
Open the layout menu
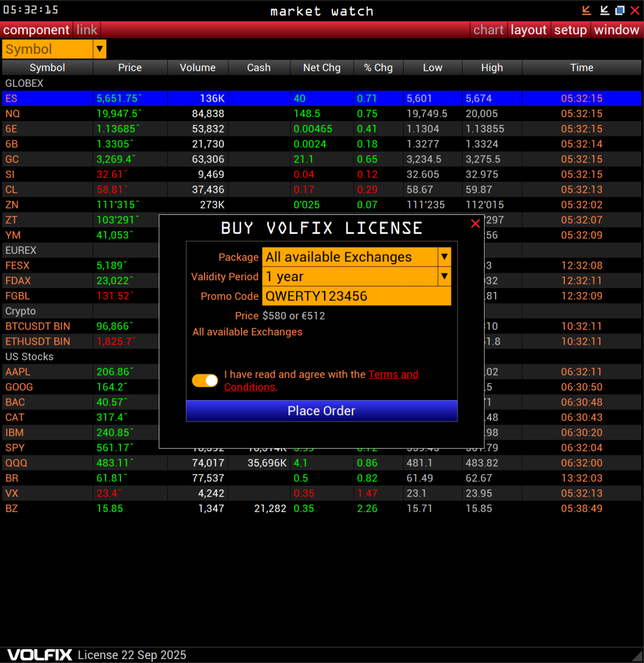point(529,30)
